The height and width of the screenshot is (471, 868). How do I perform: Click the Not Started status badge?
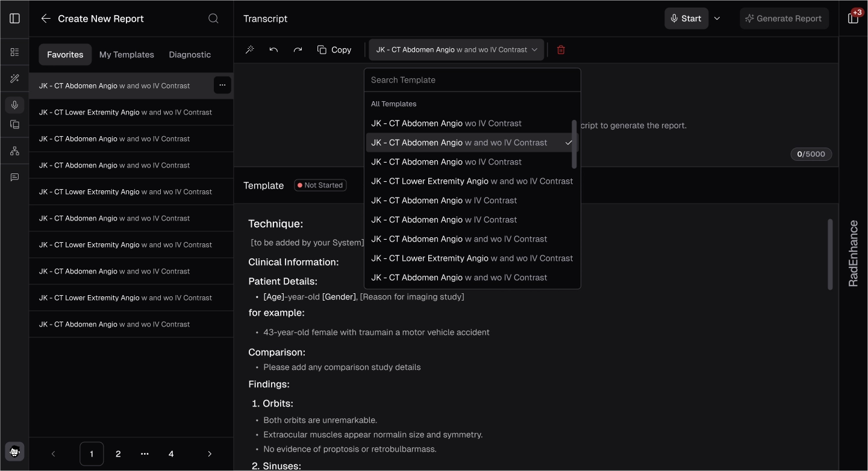(x=319, y=186)
